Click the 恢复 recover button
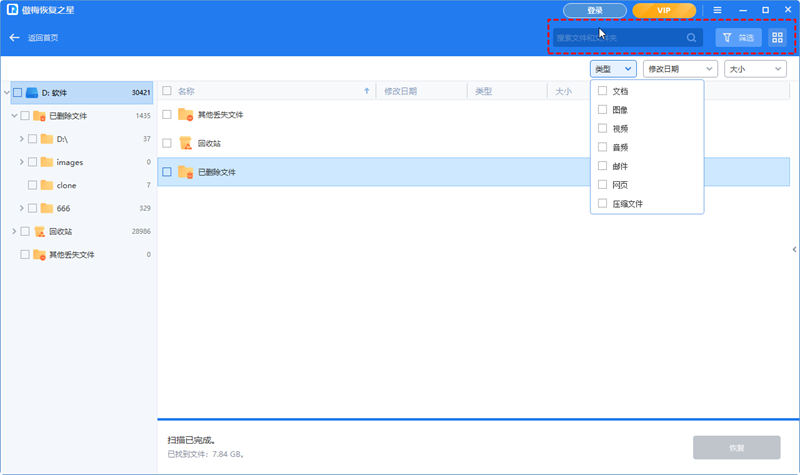Image resolution: width=800 pixels, height=475 pixels. 736,447
